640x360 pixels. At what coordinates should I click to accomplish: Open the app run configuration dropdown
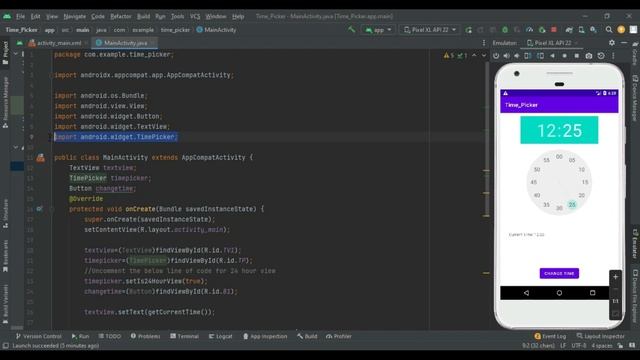click(378, 30)
